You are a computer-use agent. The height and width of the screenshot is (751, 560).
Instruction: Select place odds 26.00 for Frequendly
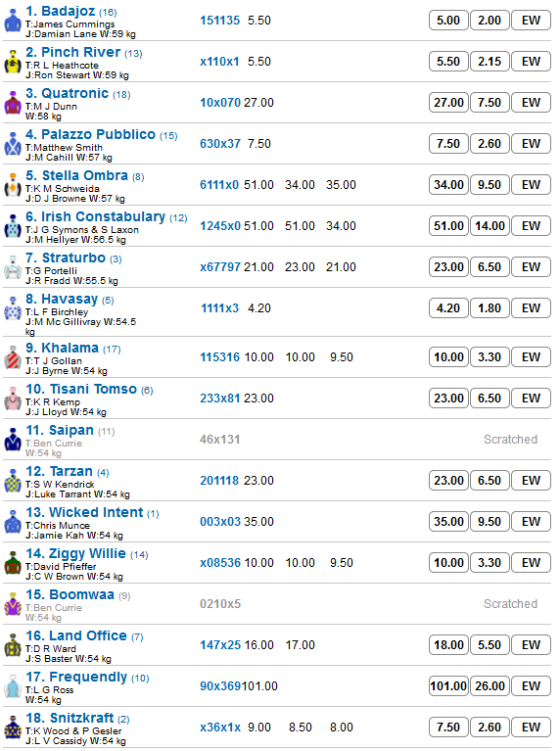(x=490, y=686)
